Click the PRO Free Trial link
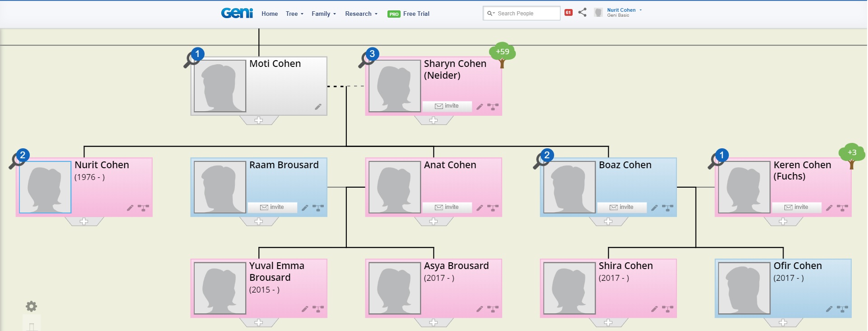 pos(409,14)
